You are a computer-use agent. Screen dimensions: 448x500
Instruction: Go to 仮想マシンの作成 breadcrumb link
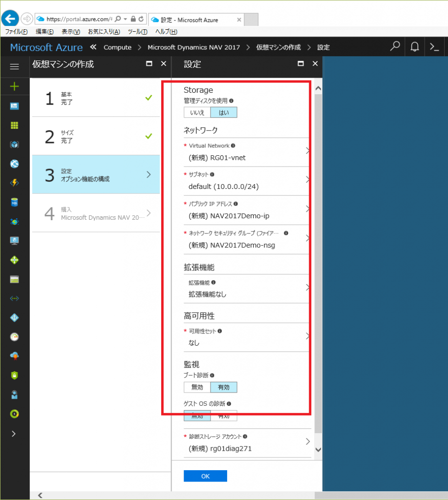[278, 47]
